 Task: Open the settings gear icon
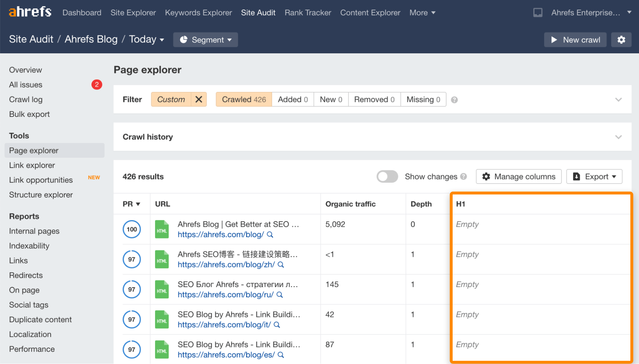(621, 40)
